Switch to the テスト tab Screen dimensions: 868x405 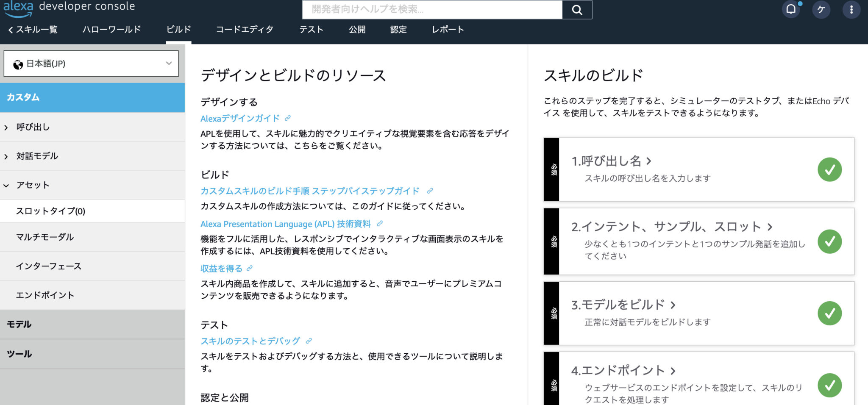312,29
